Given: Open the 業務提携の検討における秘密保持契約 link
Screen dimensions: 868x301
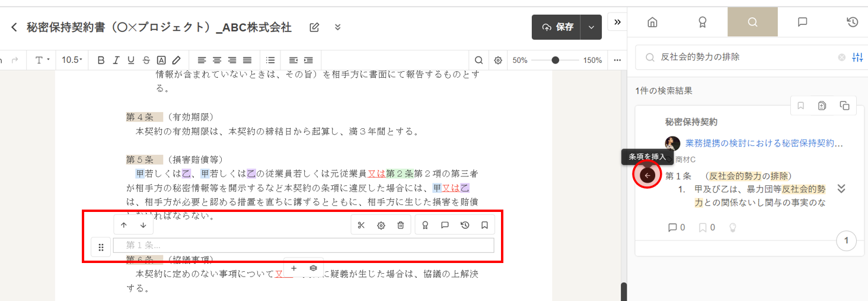Looking at the screenshot, I should (764, 143).
